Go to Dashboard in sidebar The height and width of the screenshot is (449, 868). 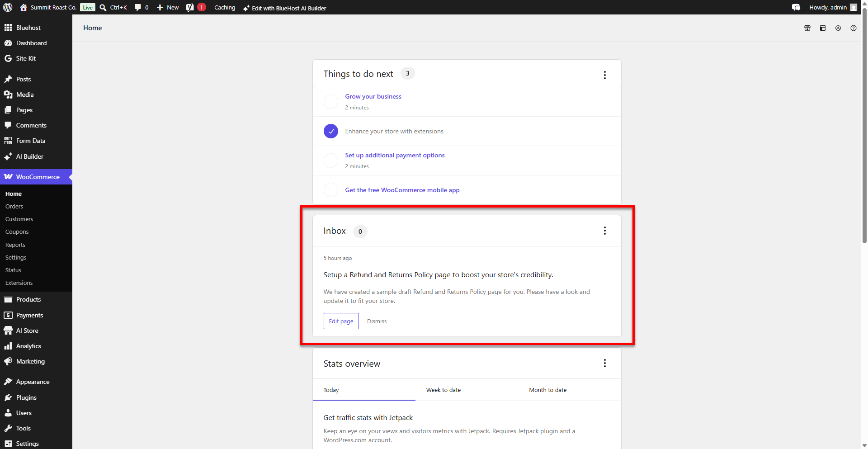36,43
